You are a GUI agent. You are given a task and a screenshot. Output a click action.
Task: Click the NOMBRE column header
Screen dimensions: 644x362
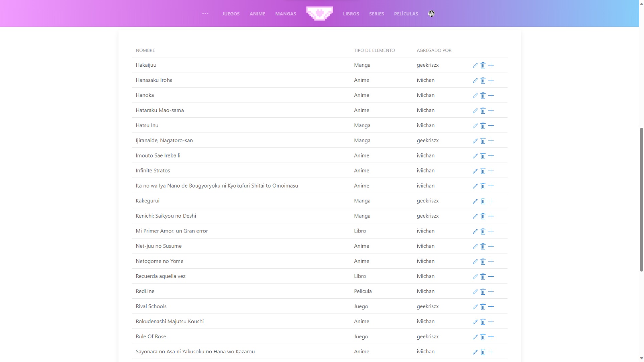pyautogui.click(x=145, y=50)
